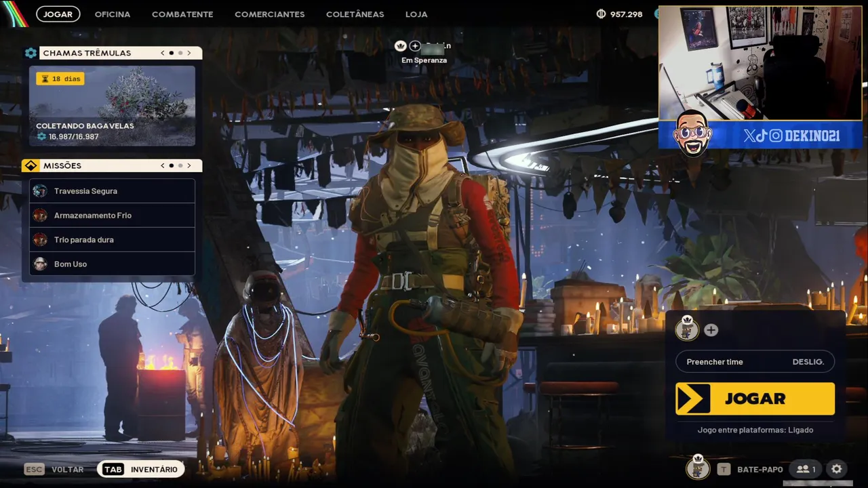The image size is (868, 488).
Task: Go to next Missões page
Action: coord(189,165)
